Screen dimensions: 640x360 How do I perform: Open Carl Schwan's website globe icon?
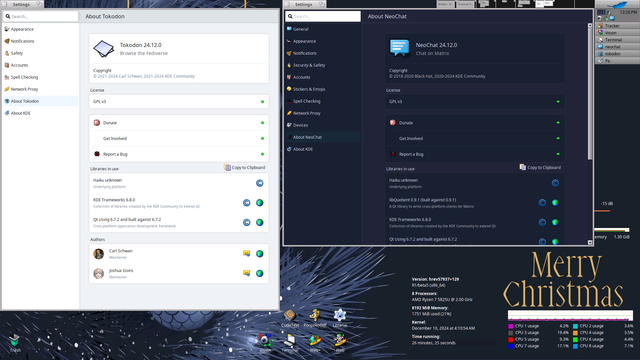click(x=260, y=254)
